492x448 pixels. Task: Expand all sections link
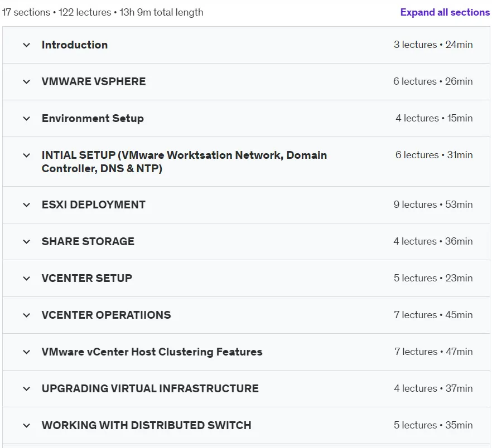445,12
